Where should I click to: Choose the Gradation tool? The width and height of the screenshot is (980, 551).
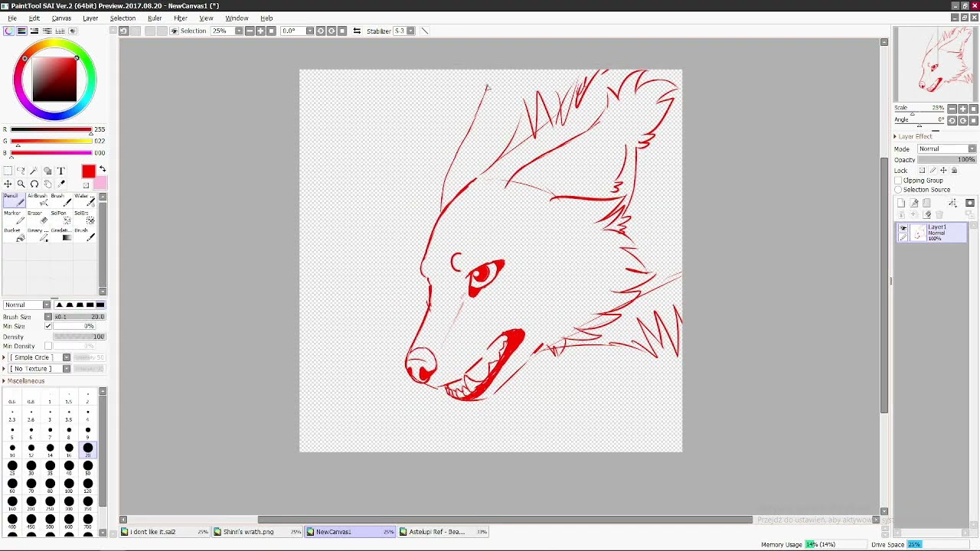click(x=60, y=234)
